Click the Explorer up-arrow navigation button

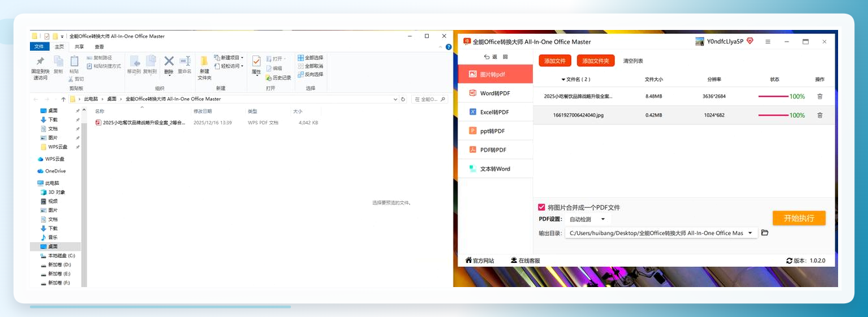[63, 99]
